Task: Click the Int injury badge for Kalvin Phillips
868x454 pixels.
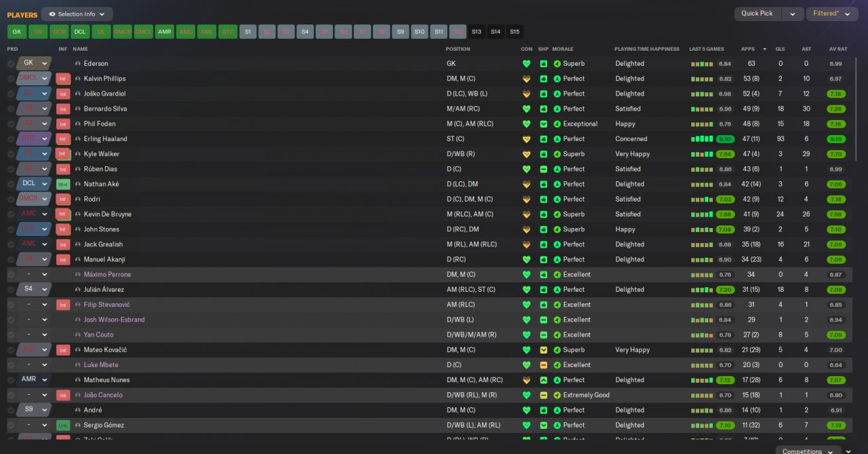Action: pyautogui.click(x=63, y=79)
